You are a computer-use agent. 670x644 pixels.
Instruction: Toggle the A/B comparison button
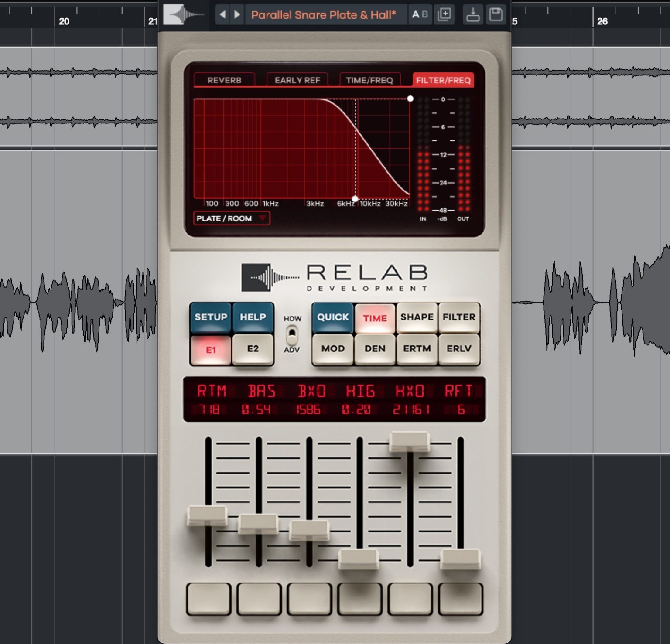click(x=420, y=15)
